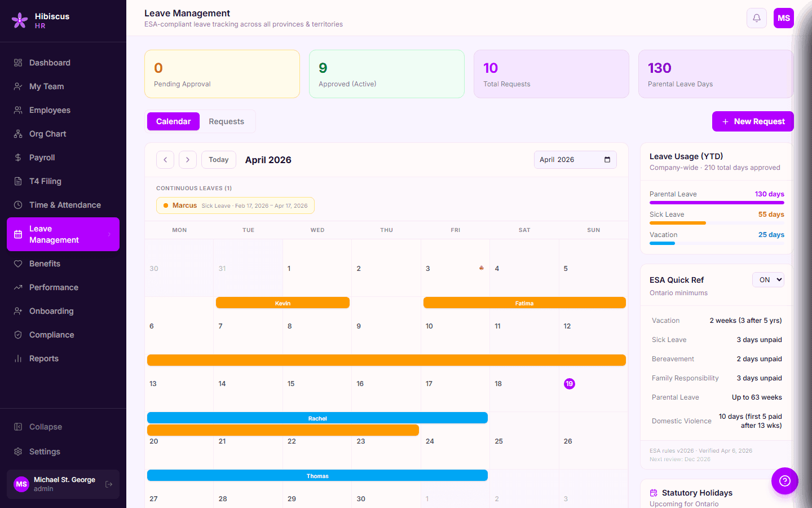812x508 pixels.
Task: Click the Sick Leave usage progress bar
Action: (x=717, y=222)
